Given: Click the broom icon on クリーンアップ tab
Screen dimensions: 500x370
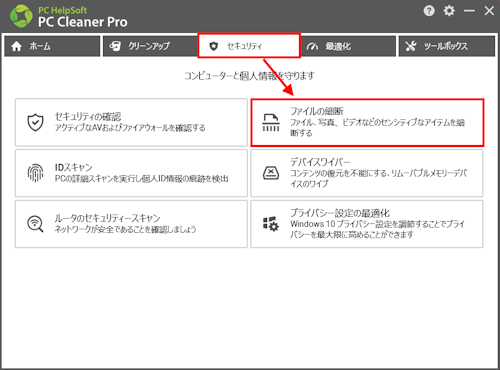Looking at the screenshot, I should click(115, 46).
